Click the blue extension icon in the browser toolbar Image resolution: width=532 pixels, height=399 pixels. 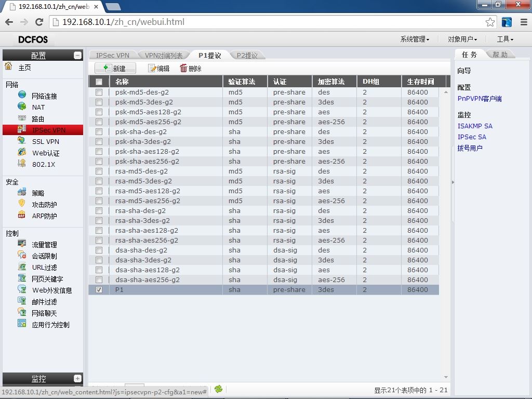point(507,22)
